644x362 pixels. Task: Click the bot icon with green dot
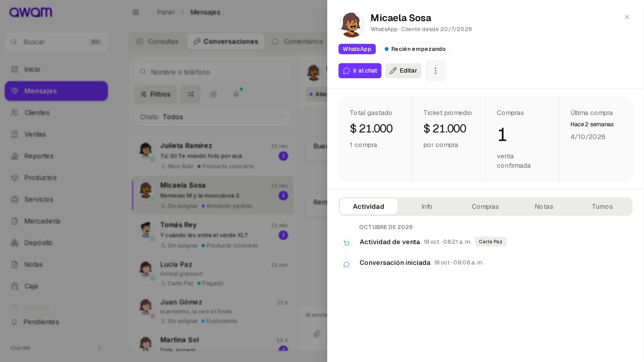tap(236, 94)
